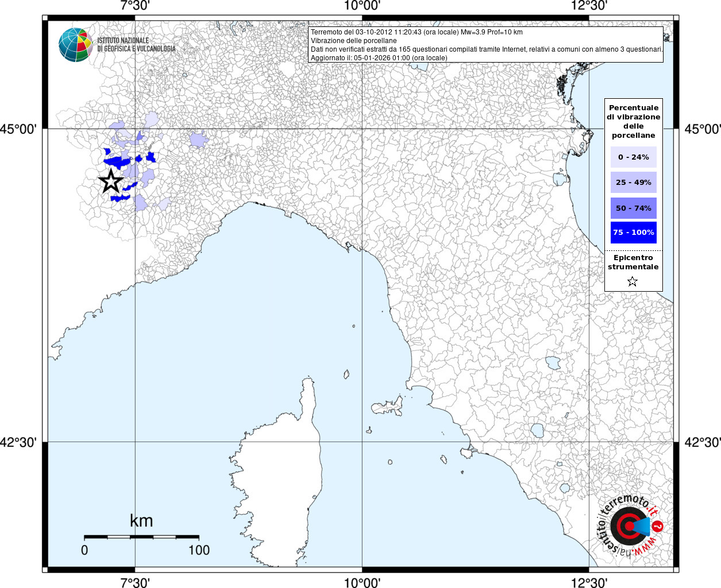The image size is (721, 588).
Task: Click top axis label 10°00'
Action: point(362,6)
